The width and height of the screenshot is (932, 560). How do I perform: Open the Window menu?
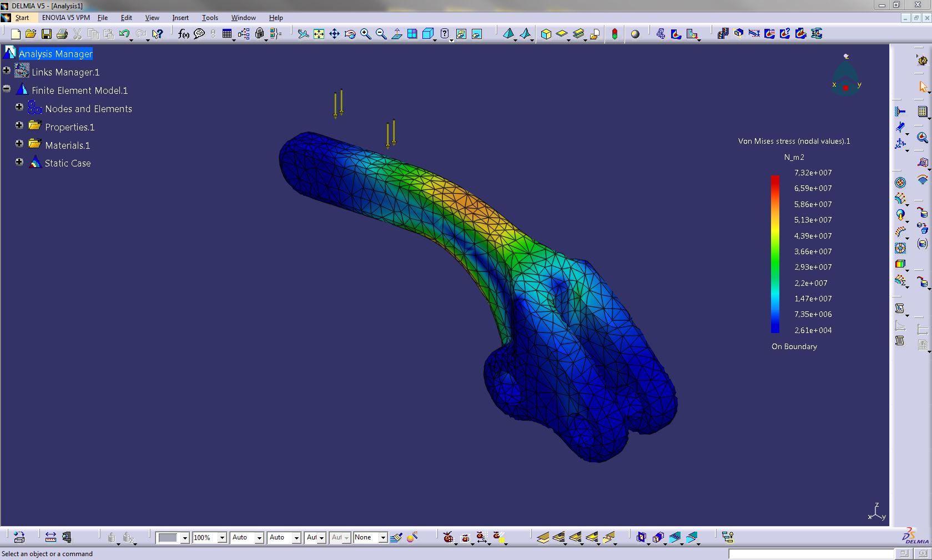coord(244,18)
